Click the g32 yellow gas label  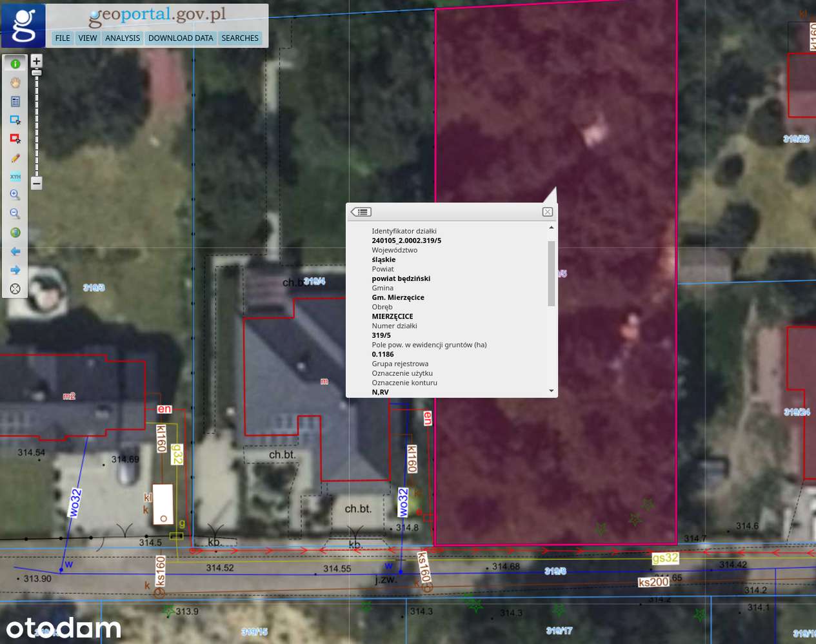pos(177,454)
